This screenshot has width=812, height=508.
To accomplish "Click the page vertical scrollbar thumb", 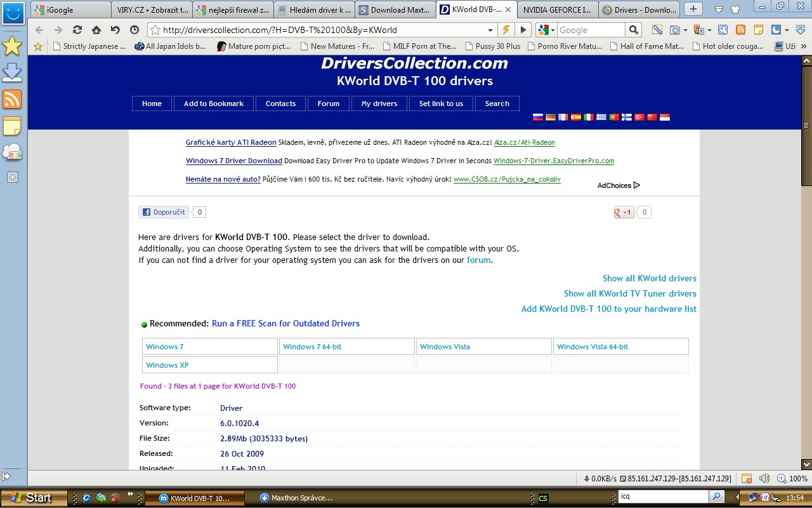I will [806, 125].
